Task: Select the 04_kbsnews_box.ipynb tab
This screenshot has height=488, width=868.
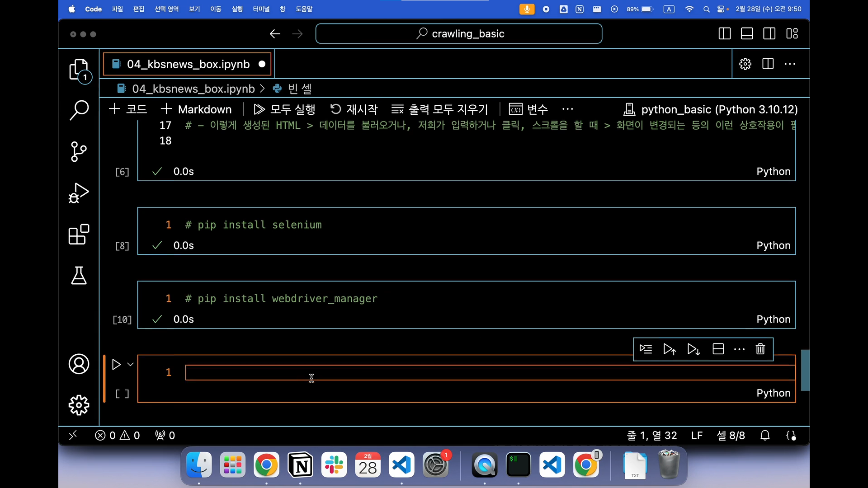Action: [188, 64]
